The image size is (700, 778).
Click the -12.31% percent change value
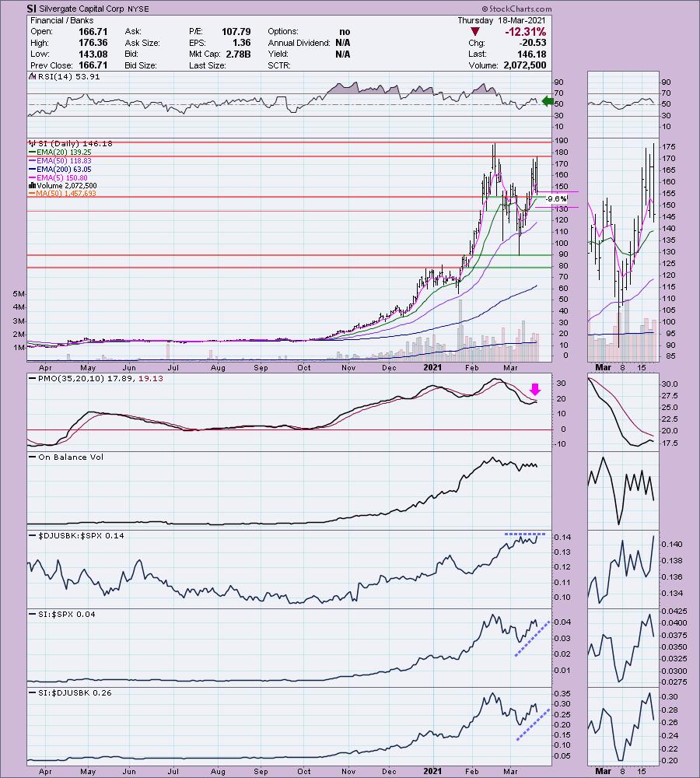(525, 32)
